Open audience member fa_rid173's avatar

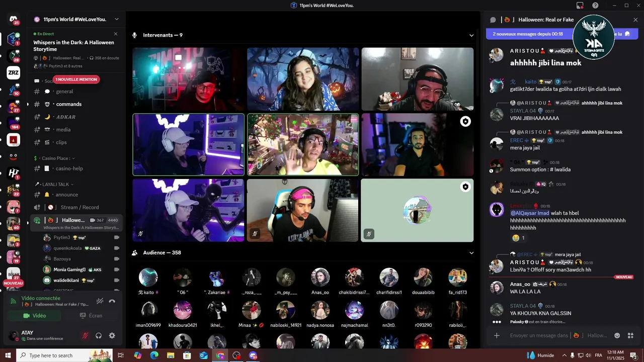tap(458, 277)
